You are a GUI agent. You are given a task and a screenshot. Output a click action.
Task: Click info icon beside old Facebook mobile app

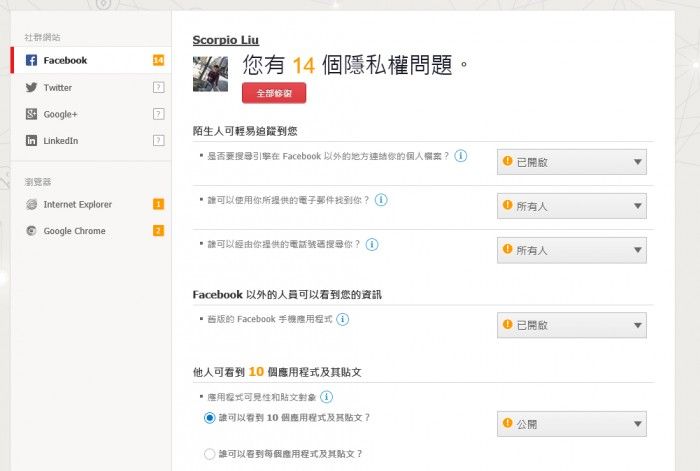342,319
